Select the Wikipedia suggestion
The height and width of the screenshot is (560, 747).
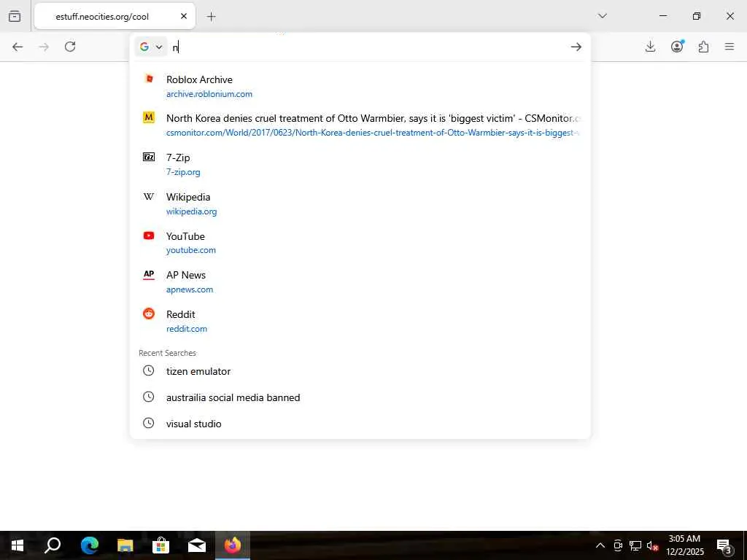click(x=360, y=204)
